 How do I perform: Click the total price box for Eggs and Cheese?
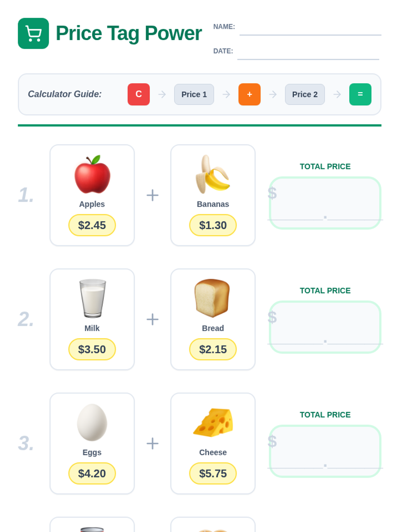pyautogui.click(x=325, y=451)
